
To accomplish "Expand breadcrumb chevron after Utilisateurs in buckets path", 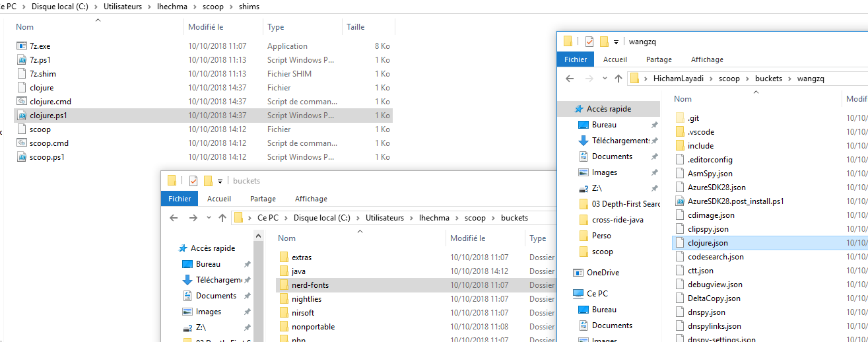I will [x=413, y=217].
